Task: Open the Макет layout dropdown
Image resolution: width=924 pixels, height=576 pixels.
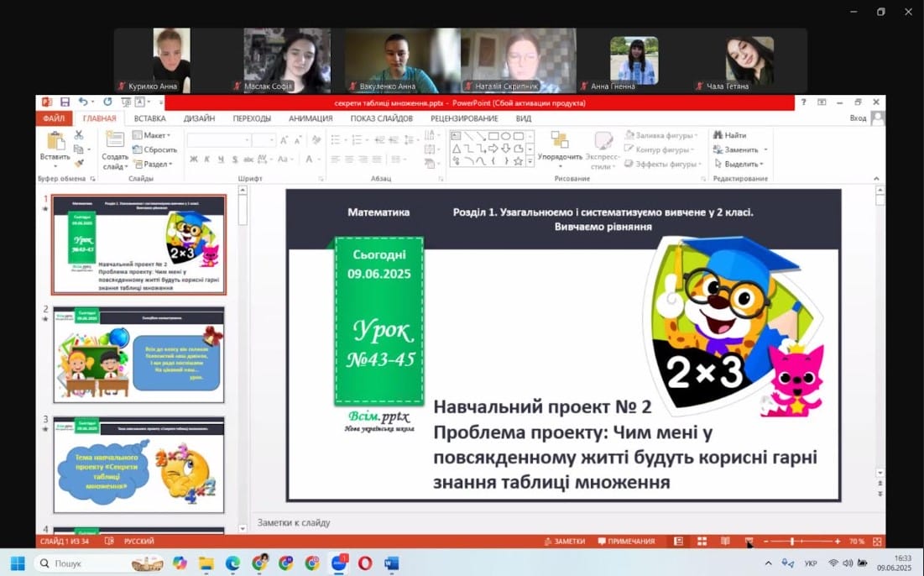Action: tap(152, 135)
